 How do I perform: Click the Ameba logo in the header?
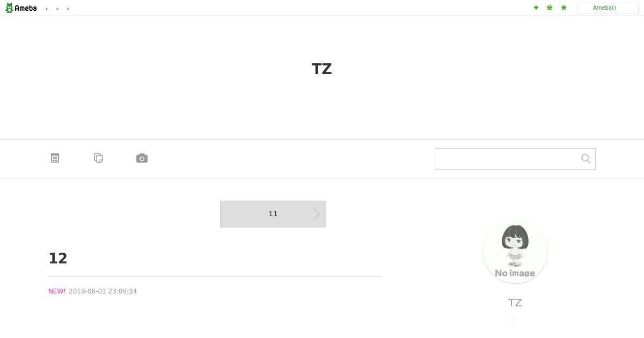21,8
